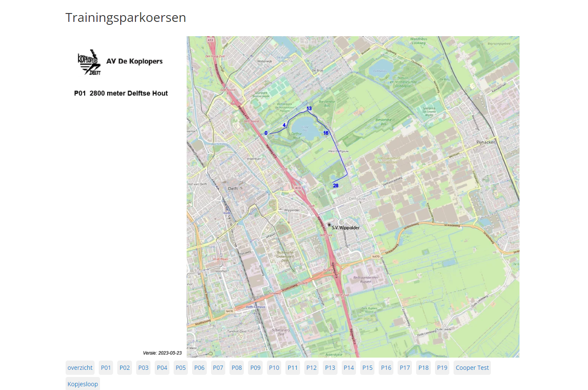Open training route P03
This screenshot has height=390, width=588.
click(143, 368)
